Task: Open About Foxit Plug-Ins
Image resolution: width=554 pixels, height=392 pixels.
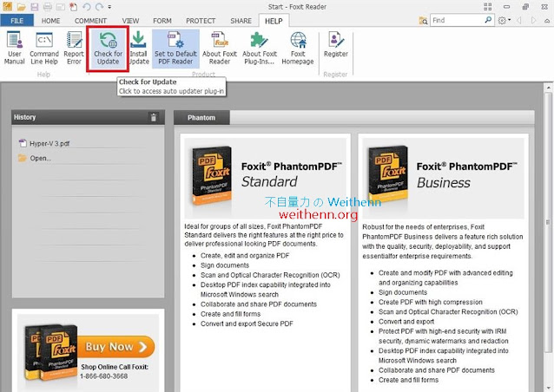Action: (260, 49)
